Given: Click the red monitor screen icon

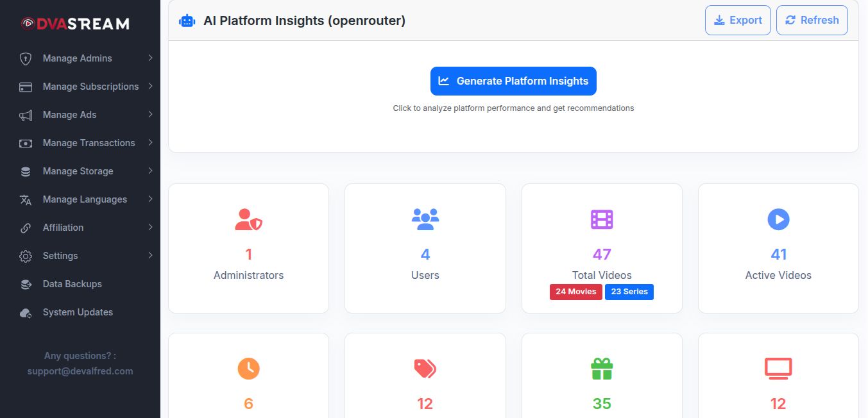Looking at the screenshot, I should pyautogui.click(x=778, y=369).
